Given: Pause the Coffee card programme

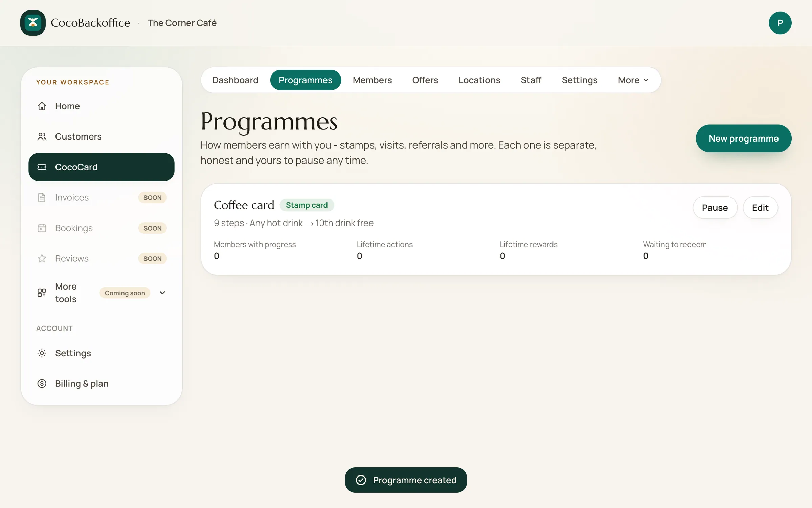Looking at the screenshot, I should coord(715,208).
